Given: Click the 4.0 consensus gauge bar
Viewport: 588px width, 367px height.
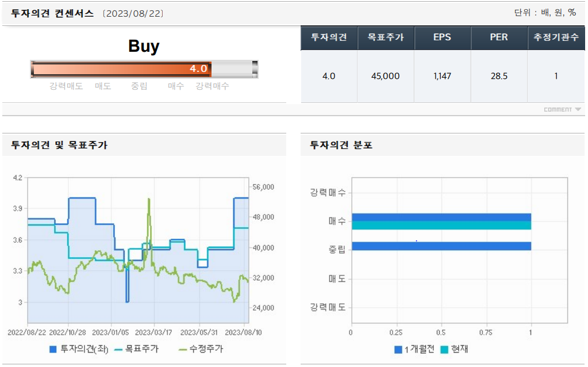Looking at the screenshot, I should (x=144, y=69).
